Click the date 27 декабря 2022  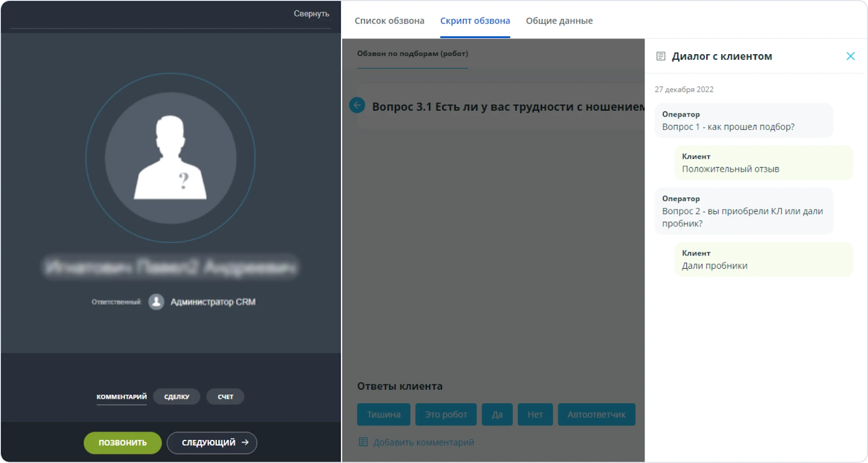(x=684, y=90)
